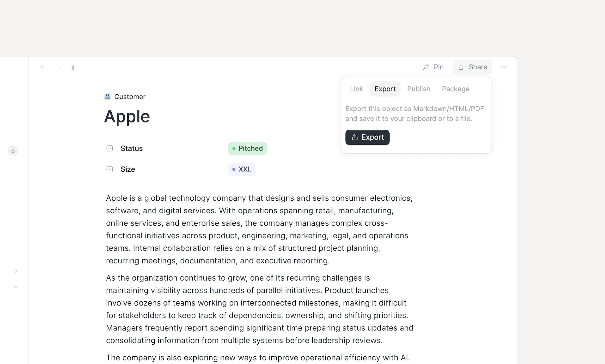
Task: Click the dark Export button
Action: click(367, 137)
